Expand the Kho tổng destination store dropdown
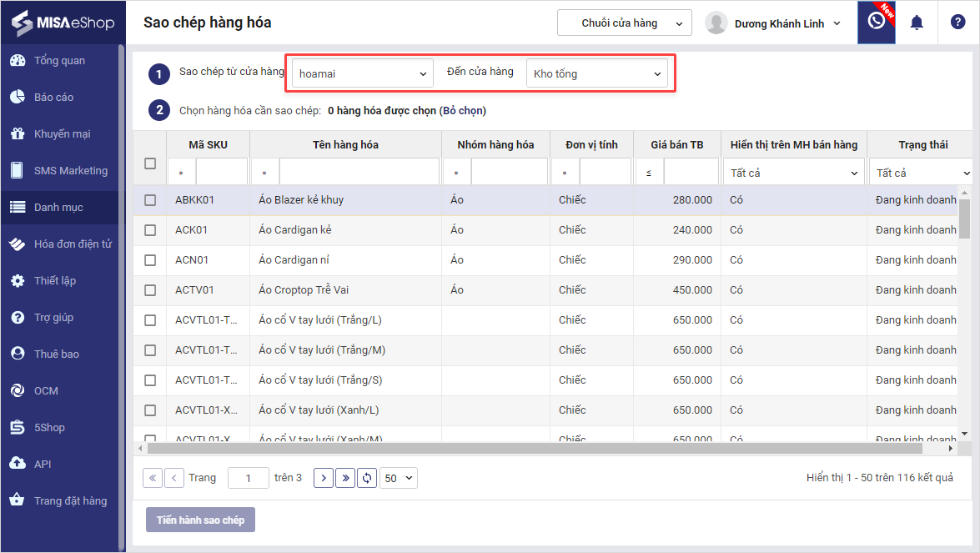980x553 pixels. point(597,73)
